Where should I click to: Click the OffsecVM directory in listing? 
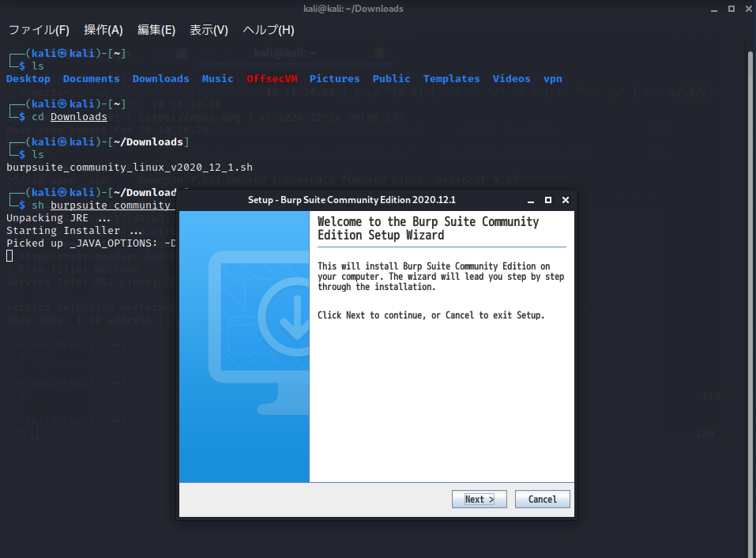click(x=271, y=79)
